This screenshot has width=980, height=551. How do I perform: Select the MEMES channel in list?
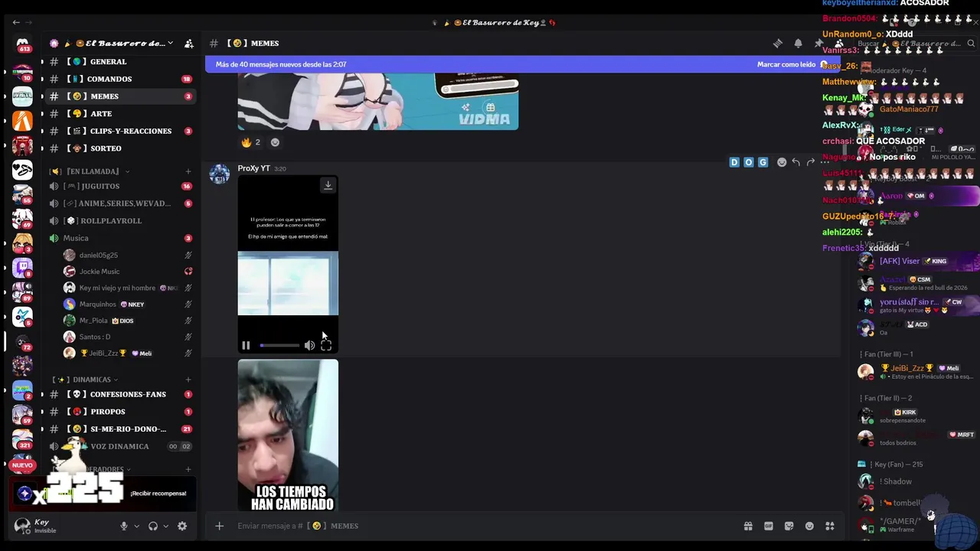pos(119,96)
